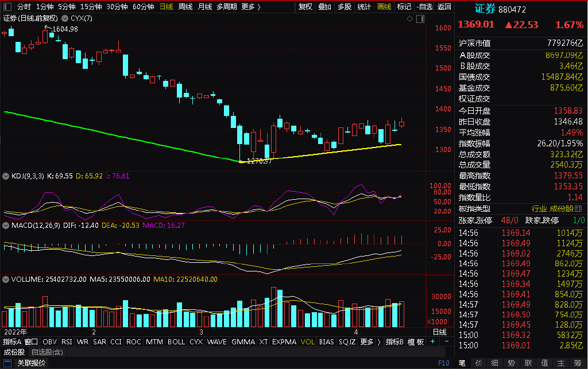Select the 自选股(含) tab
Image resolution: width=588 pixels, height=369 pixels.
point(47,352)
